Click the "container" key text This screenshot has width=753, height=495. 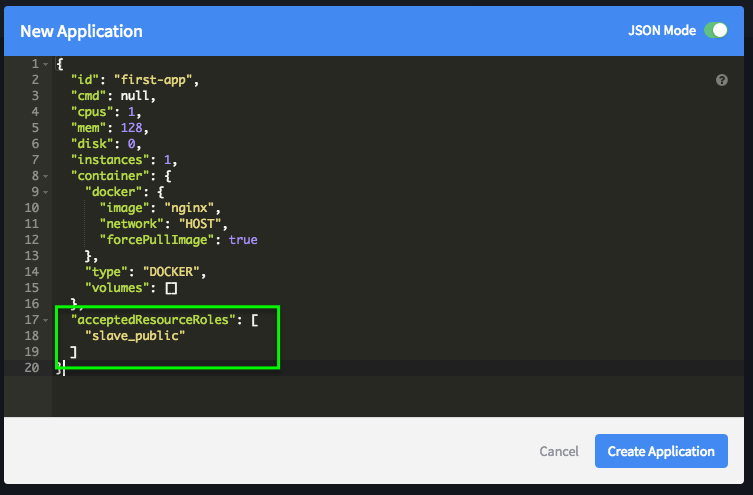click(109, 176)
